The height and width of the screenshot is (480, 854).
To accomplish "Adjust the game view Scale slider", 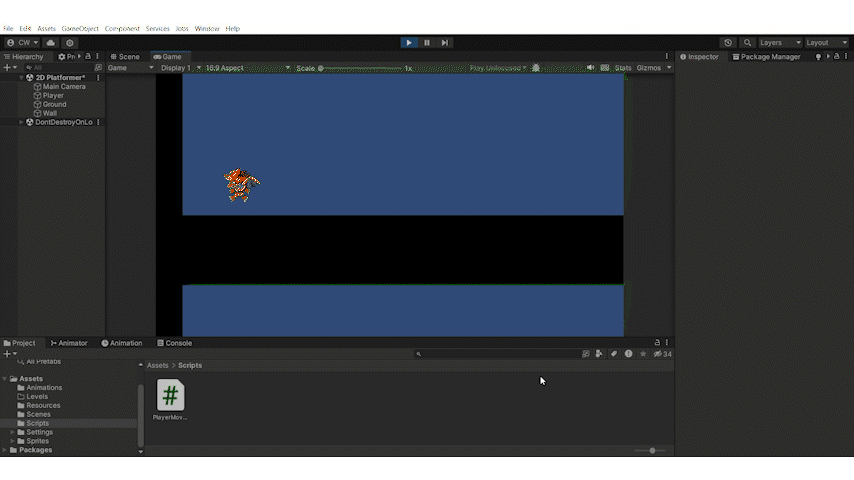I will pos(361,68).
